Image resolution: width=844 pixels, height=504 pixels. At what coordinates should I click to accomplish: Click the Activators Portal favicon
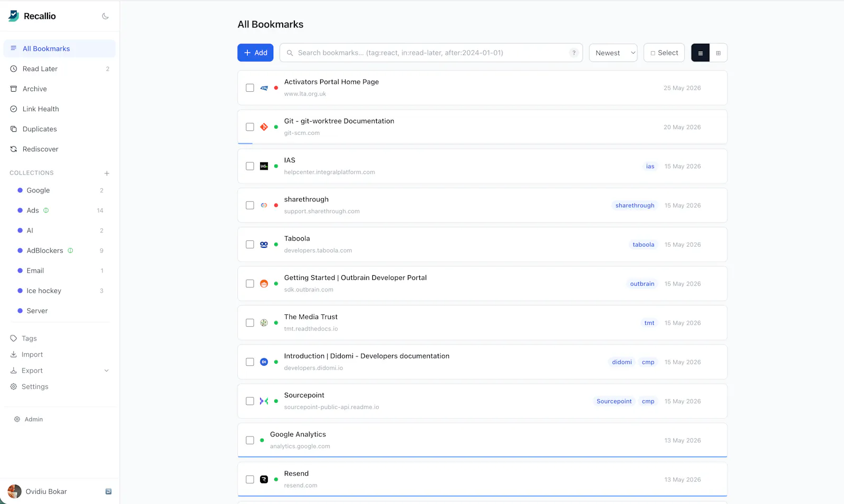pyautogui.click(x=264, y=88)
